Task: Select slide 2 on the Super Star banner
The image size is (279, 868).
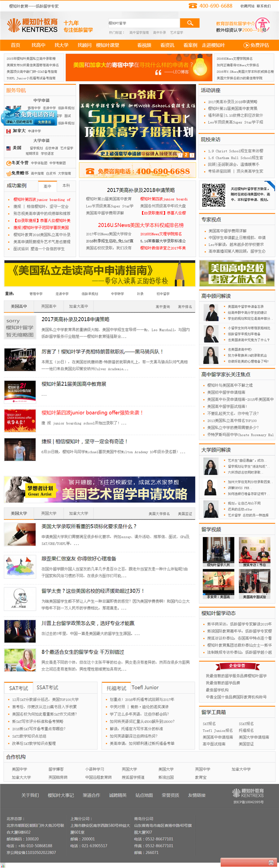Action: click(x=186, y=155)
